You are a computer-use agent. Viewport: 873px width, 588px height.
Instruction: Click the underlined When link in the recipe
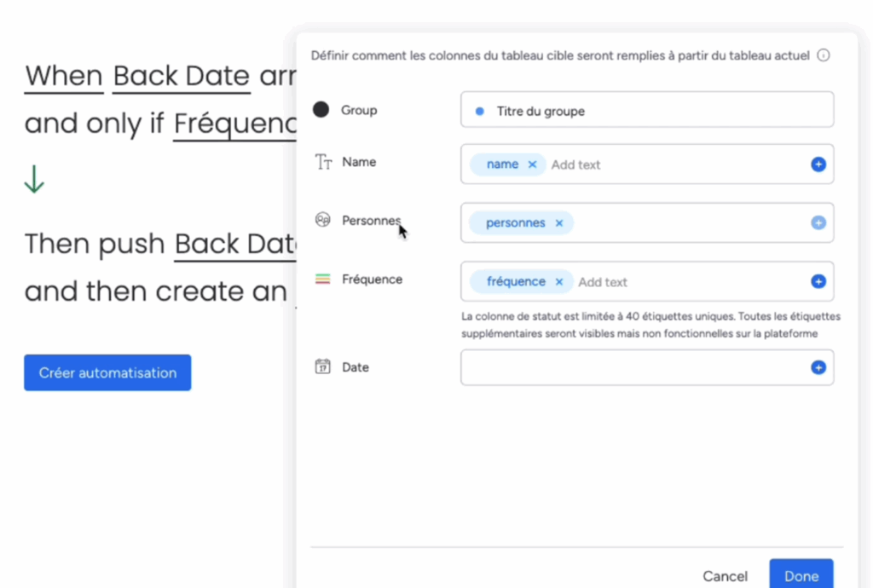64,76
